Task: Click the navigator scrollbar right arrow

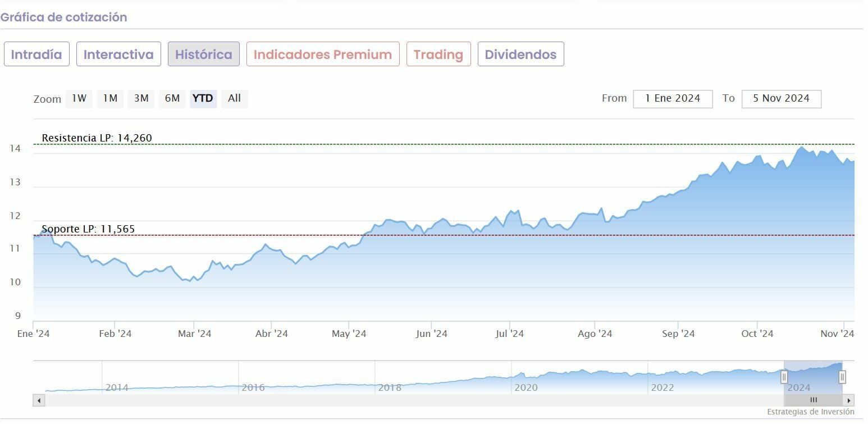Action: (849, 400)
